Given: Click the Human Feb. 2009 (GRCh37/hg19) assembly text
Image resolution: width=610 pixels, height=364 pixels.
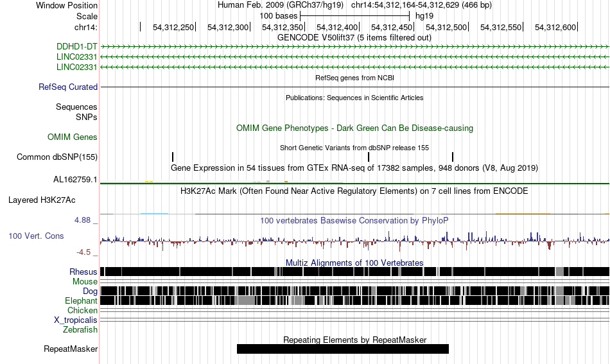Looking at the screenshot, I should point(281,5).
